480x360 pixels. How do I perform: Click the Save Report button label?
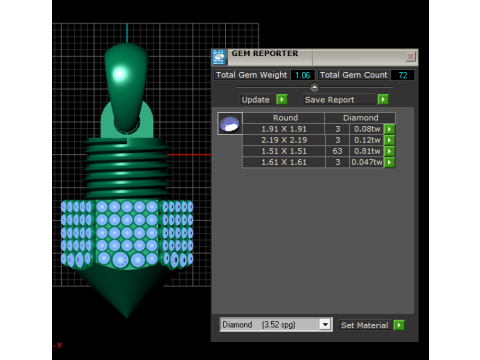pos(329,100)
